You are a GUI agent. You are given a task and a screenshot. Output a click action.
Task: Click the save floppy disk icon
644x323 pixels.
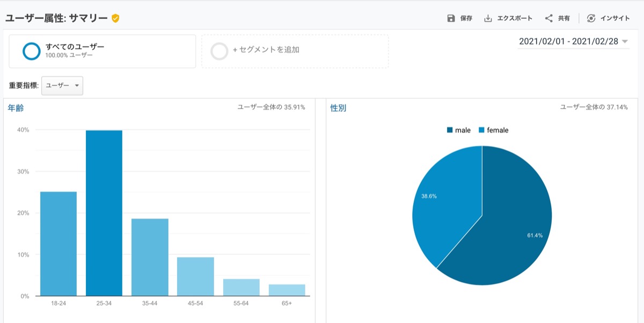[x=451, y=18]
